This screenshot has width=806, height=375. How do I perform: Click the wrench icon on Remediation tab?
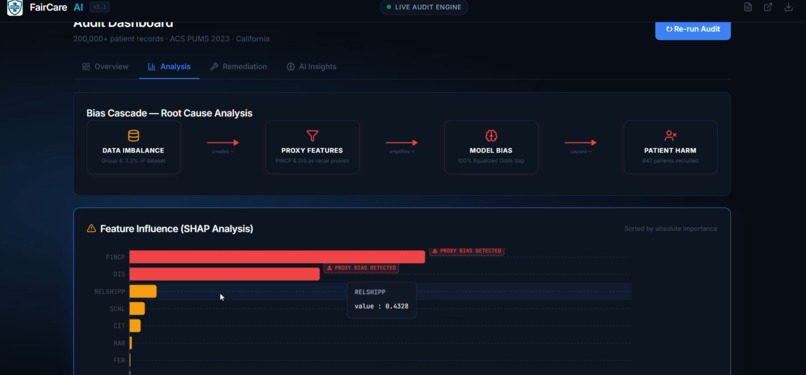(214, 67)
